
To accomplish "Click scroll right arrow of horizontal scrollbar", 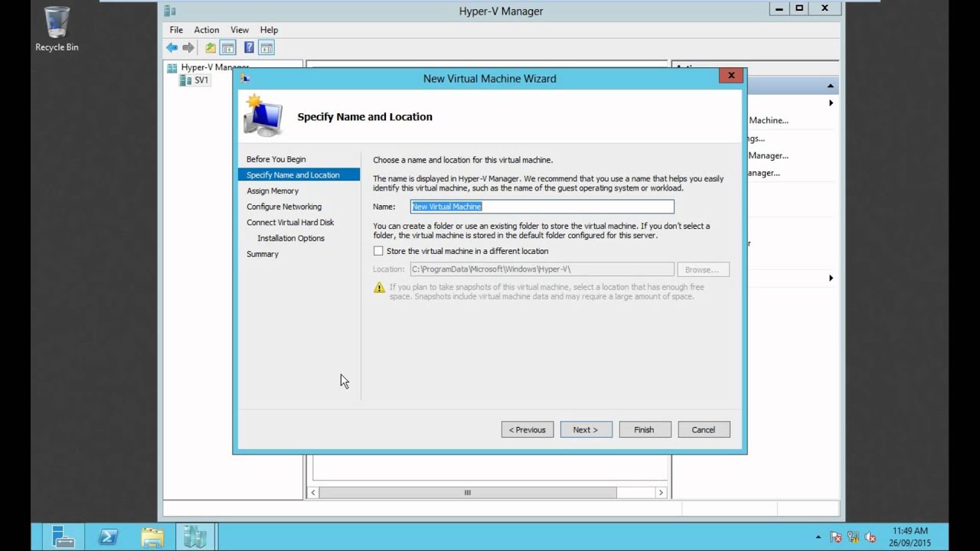I will click(661, 493).
